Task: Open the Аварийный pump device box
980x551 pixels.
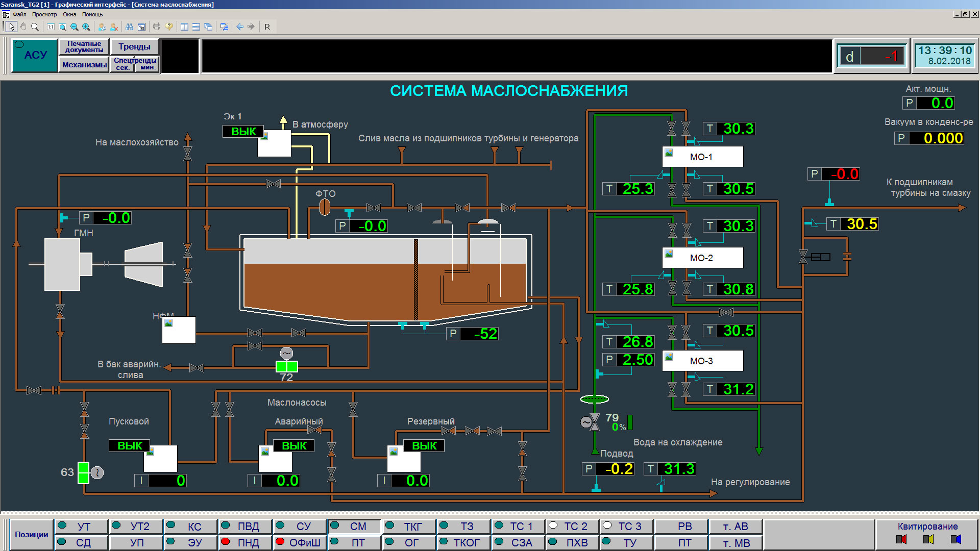Action: [x=275, y=459]
